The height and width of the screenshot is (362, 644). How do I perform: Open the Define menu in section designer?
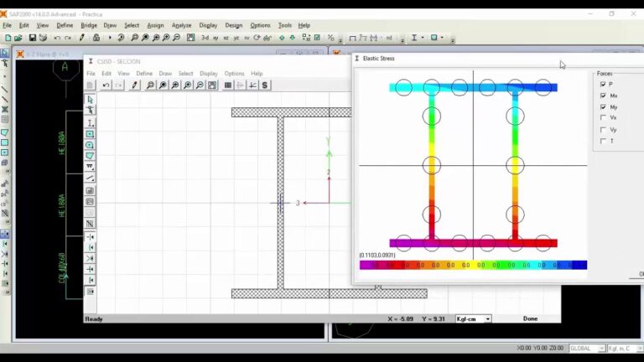tap(144, 74)
